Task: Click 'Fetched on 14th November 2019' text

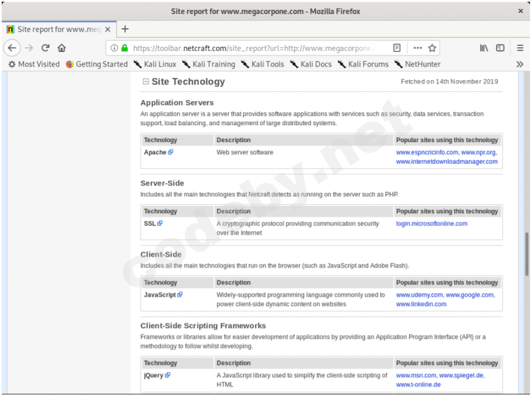Action: [449, 81]
